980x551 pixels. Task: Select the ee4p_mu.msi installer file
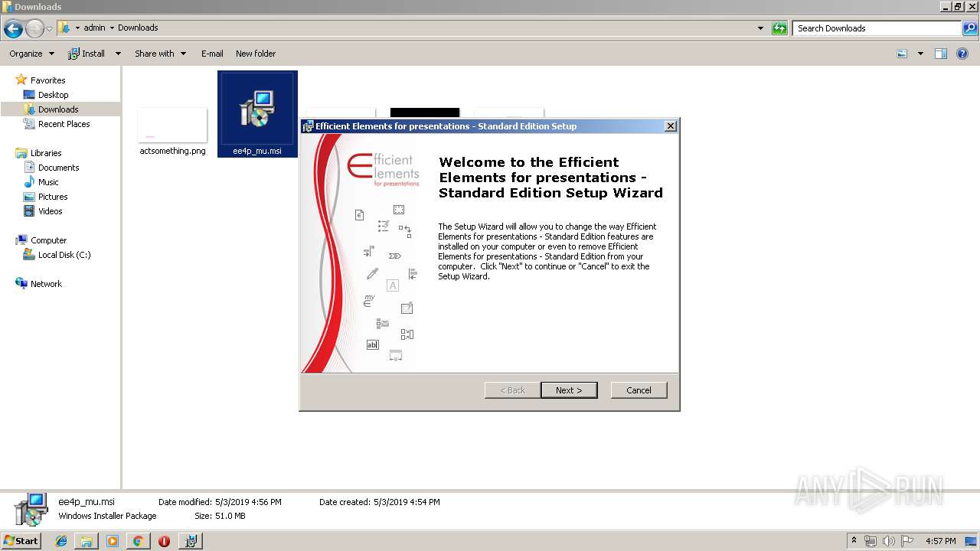(x=257, y=114)
